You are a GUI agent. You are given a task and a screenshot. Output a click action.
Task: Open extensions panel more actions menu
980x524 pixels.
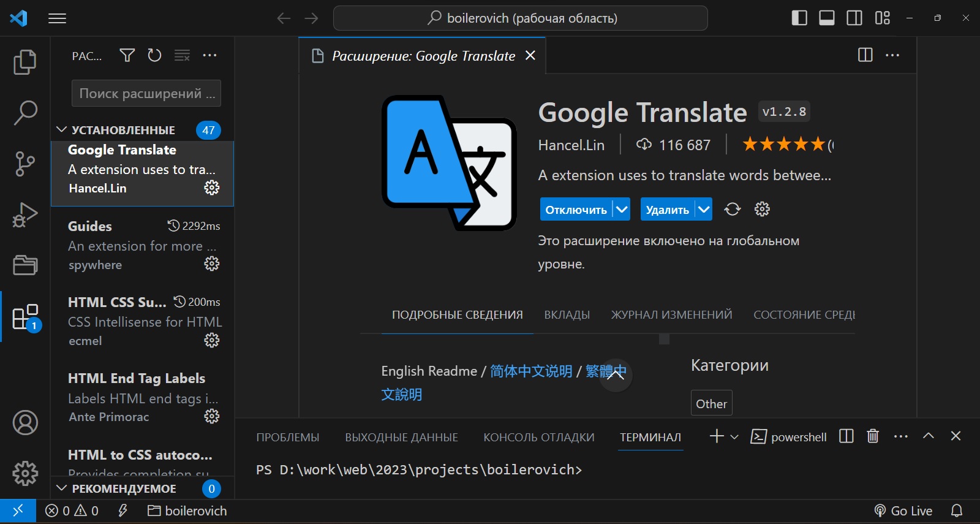click(x=209, y=55)
